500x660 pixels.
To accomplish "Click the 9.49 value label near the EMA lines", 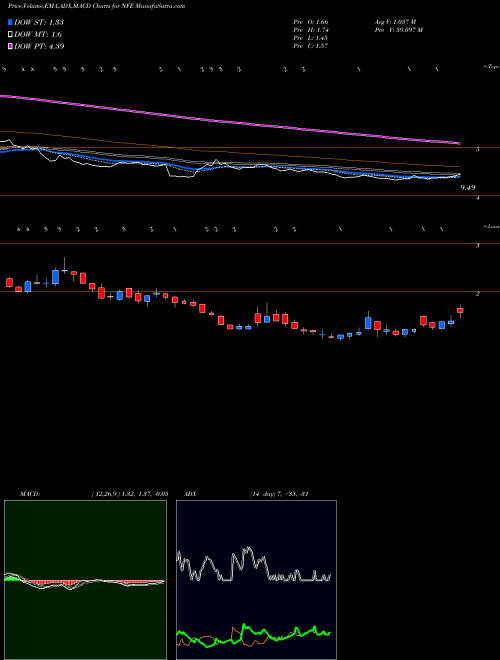I will click(x=468, y=188).
